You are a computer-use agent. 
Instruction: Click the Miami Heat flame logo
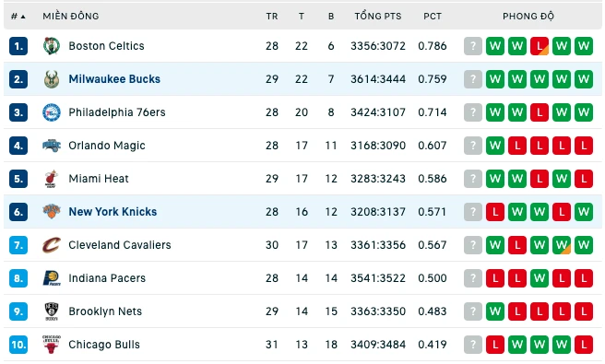click(x=52, y=179)
